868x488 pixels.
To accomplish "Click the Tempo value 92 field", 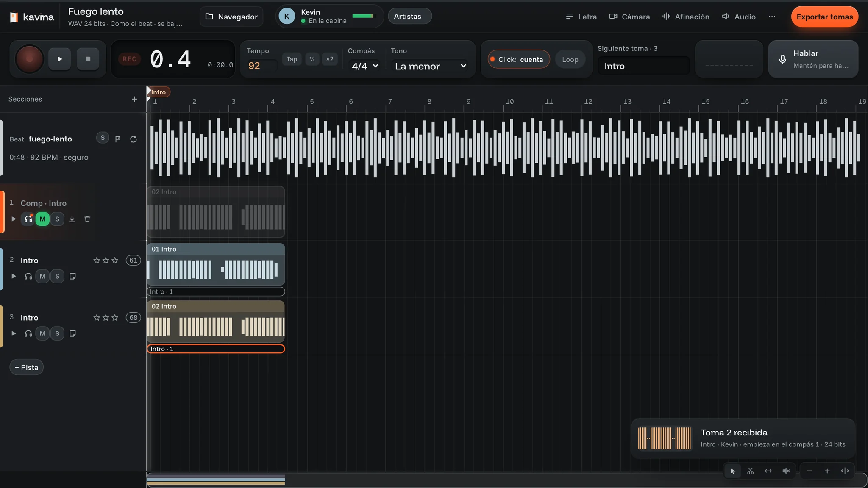I will [x=262, y=66].
